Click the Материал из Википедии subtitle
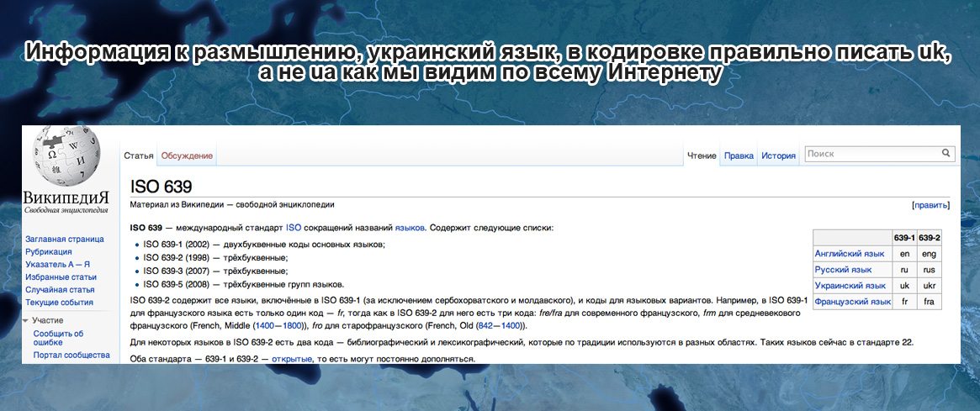This screenshot has width=980, height=411. 232,204
